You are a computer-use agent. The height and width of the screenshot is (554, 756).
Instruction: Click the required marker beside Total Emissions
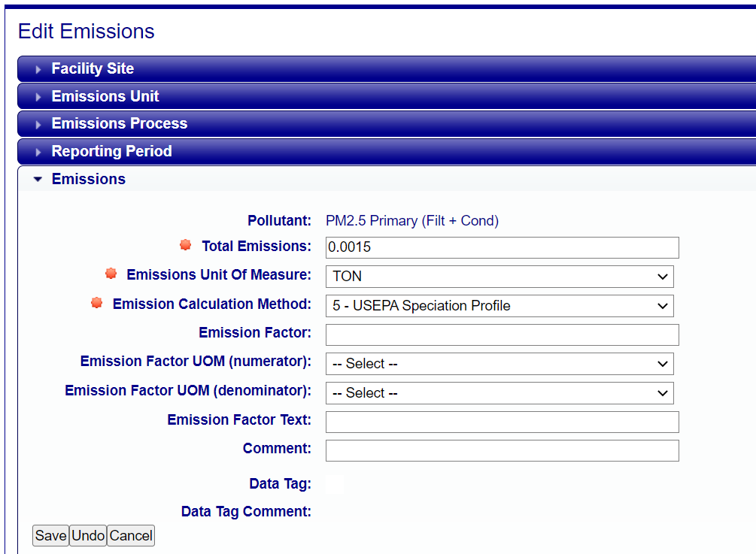186,245
